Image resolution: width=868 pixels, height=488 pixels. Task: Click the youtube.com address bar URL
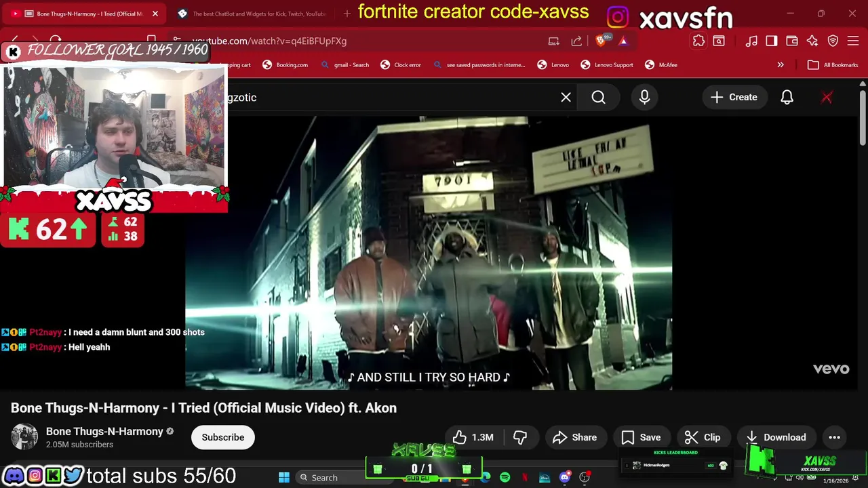point(269,41)
